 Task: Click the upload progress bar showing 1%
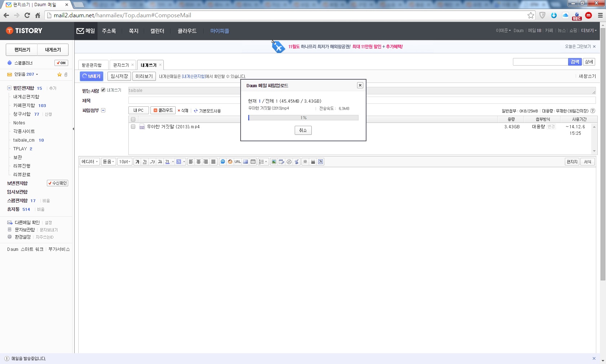click(303, 118)
